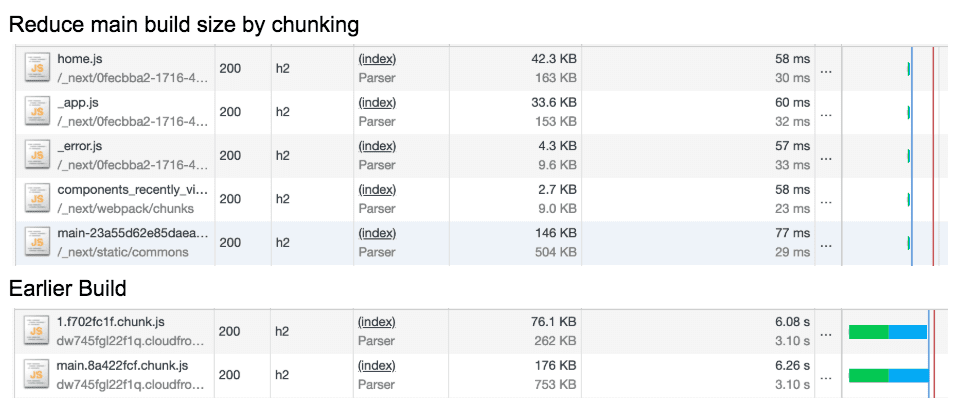Click the ellipsis in the 1.f702fc1f.chunk.js row
The height and width of the screenshot is (418, 956).
click(826, 332)
